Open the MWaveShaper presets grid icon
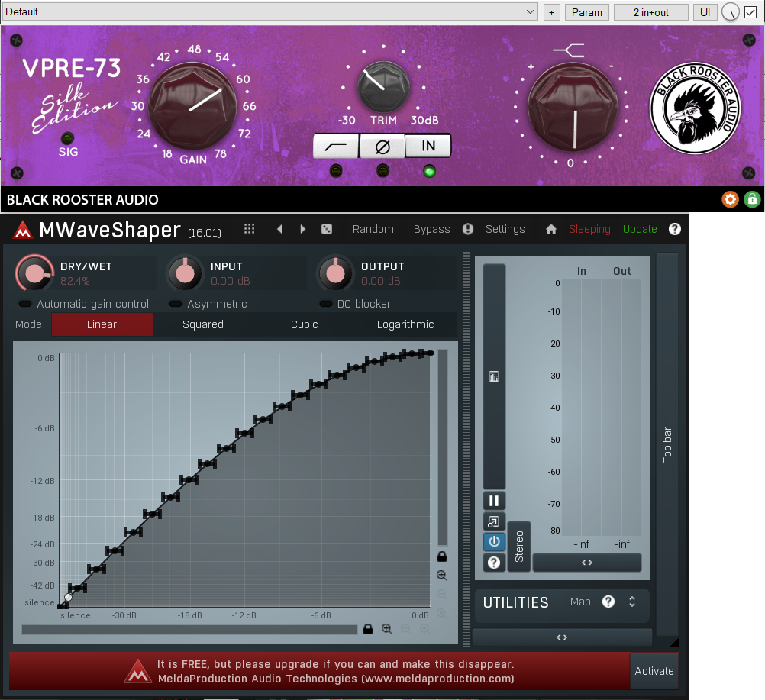 click(x=249, y=229)
